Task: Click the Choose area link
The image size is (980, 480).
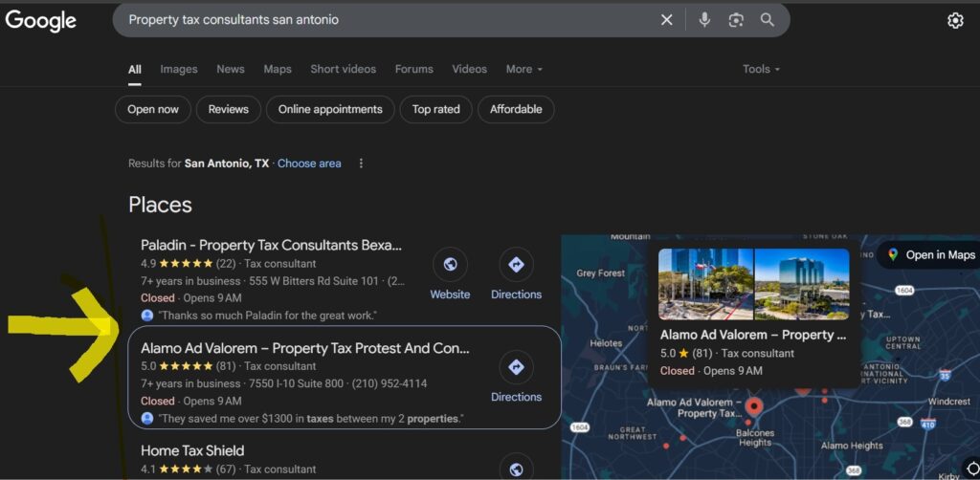Action: 309,164
